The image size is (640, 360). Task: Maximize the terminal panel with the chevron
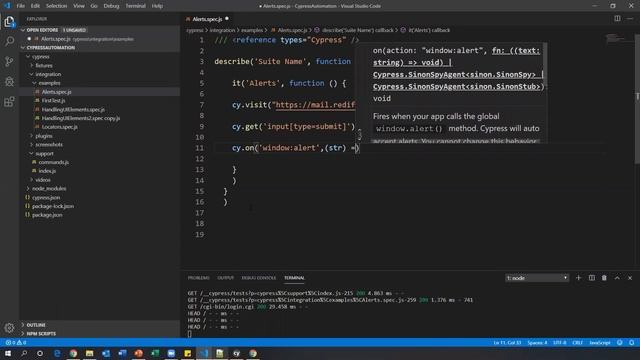[617, 278]
